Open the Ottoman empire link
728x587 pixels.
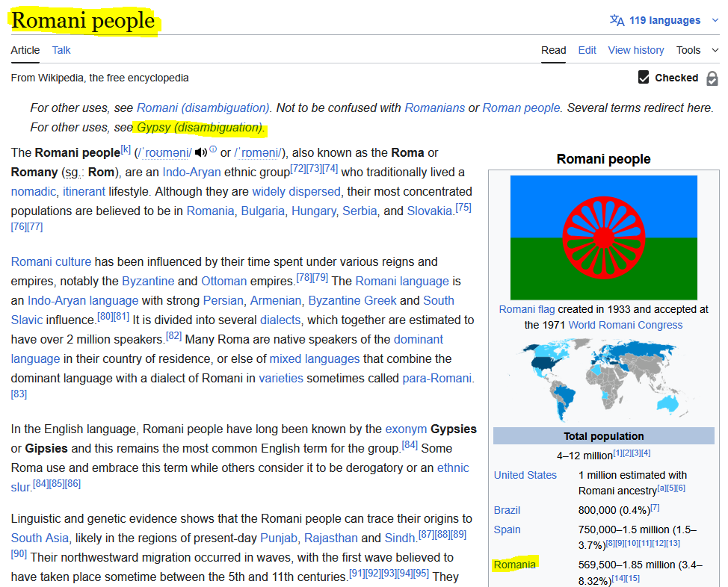tap(223, 282)
